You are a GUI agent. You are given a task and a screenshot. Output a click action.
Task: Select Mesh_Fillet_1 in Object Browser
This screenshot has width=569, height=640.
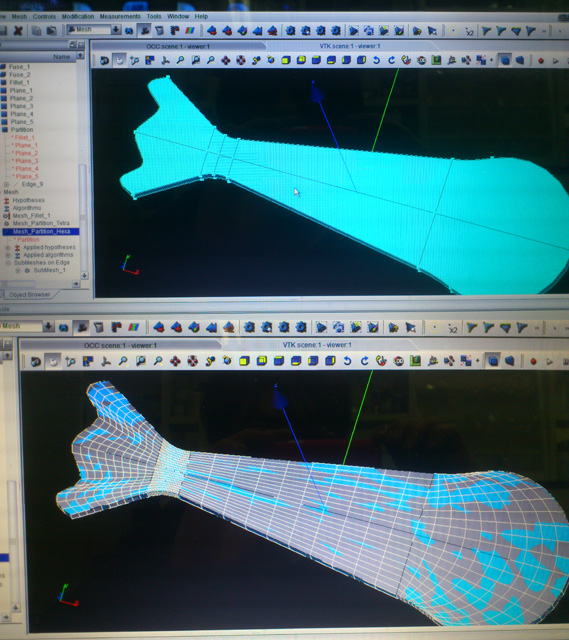point(31,216)
